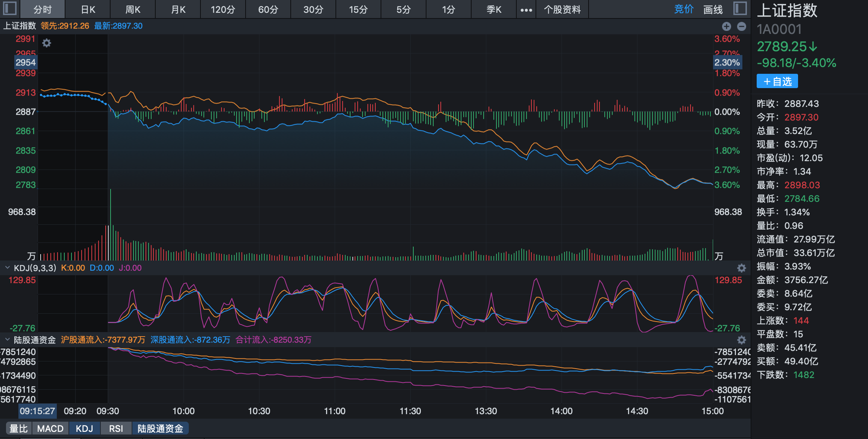The height and width of the screenshot is (439, 868).
Task: Click the 上涨数 144 row
Action: click(x=783, y=320)
